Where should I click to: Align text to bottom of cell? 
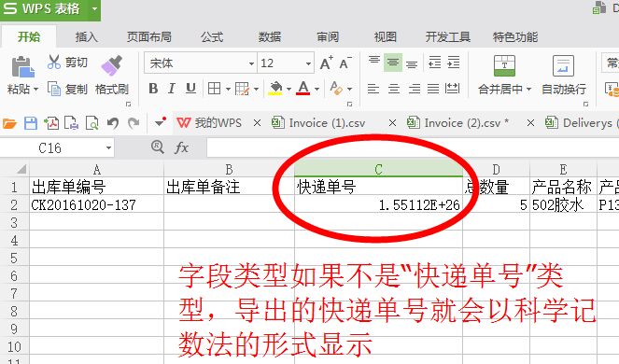(412, 63)
